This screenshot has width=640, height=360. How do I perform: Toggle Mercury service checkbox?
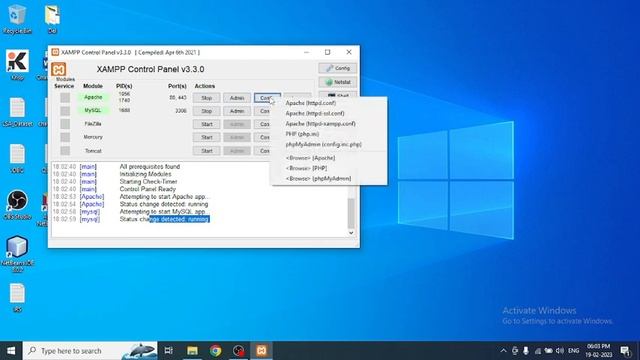65,137
